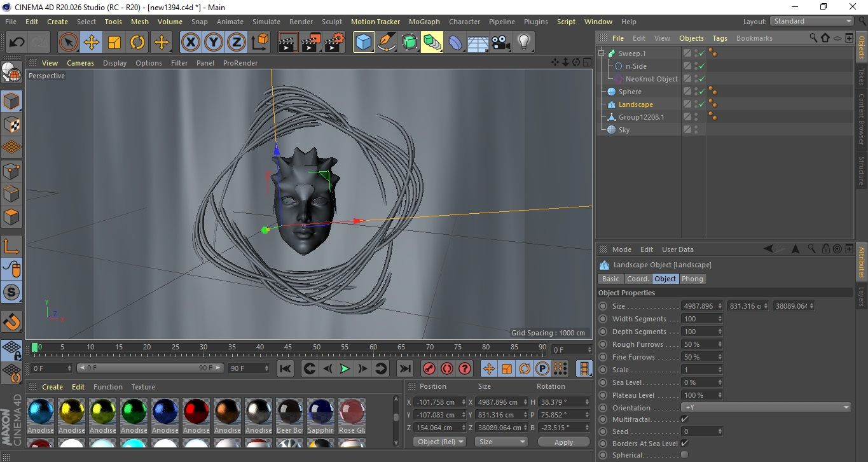Open the deformer objects icon
This screenshot has height=462, width=868.
[455, 43]
